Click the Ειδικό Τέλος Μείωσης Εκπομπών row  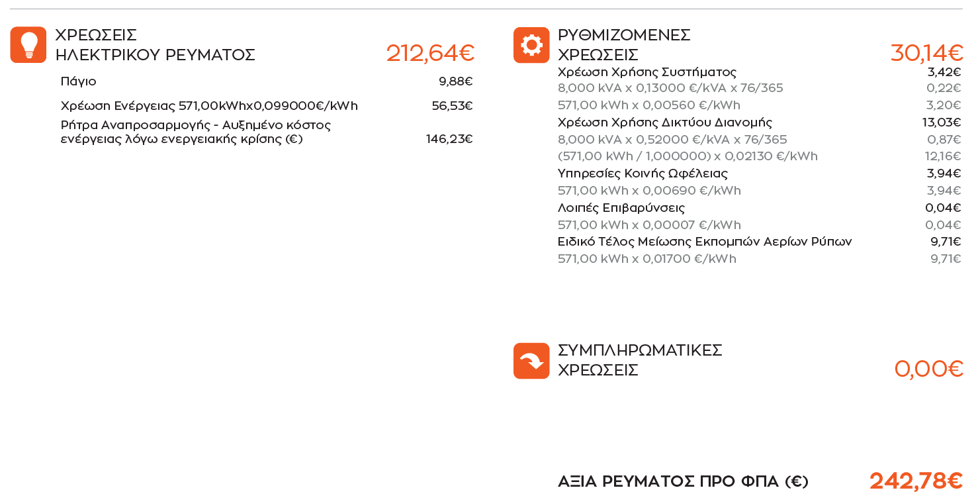(760, 242)
